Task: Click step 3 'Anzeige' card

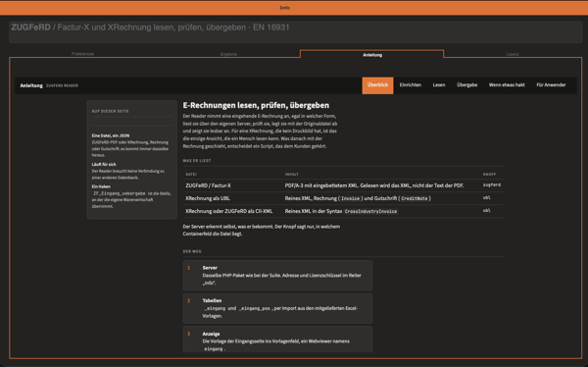Action: (278, 340)
